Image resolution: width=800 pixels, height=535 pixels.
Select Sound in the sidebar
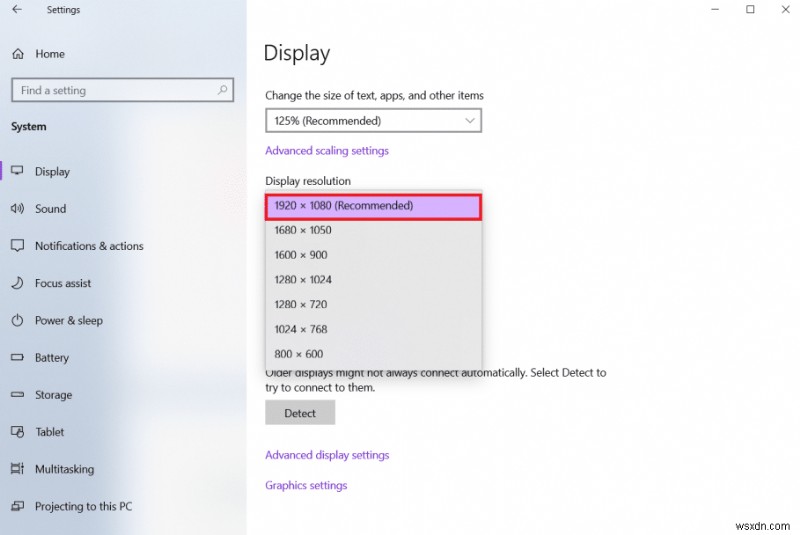pos(51,209)
